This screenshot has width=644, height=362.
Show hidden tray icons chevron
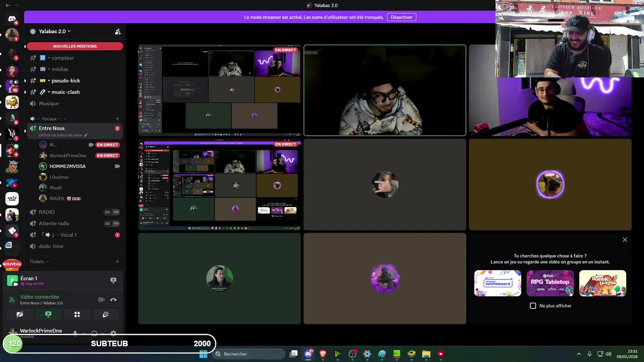point(579,354)
